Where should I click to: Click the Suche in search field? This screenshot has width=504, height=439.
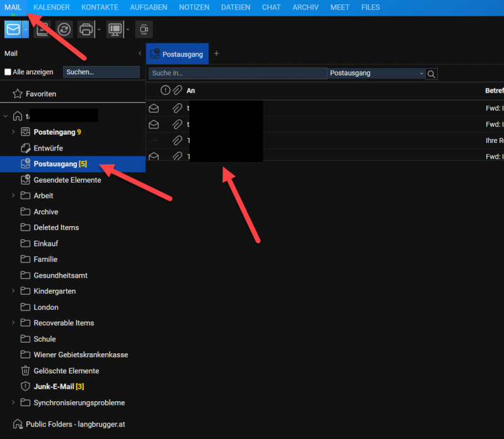[x=238, y=74]
